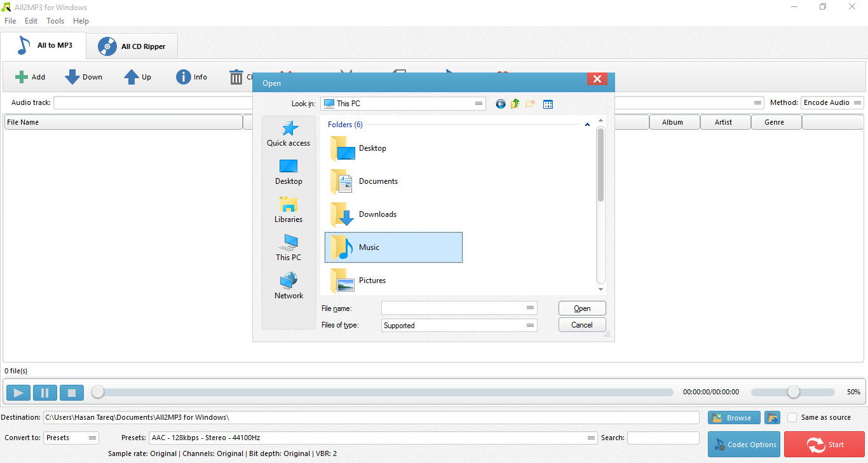Click the Destination path field
Viewport: 868px width, 463px height.
coord(371,418)
